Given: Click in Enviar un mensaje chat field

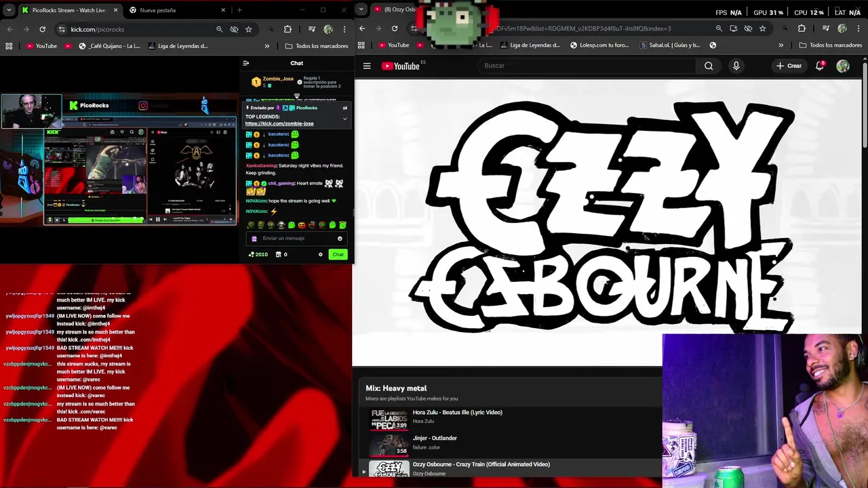Looking at the screenshot, I should 297,239.
